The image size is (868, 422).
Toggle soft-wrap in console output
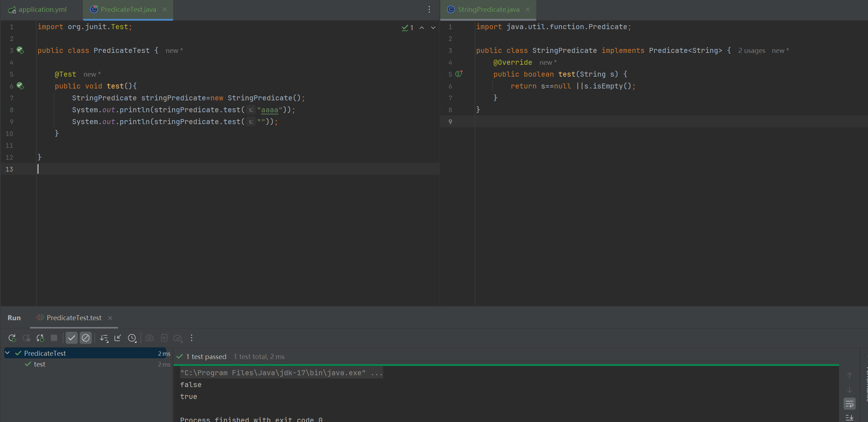point(850,404)
